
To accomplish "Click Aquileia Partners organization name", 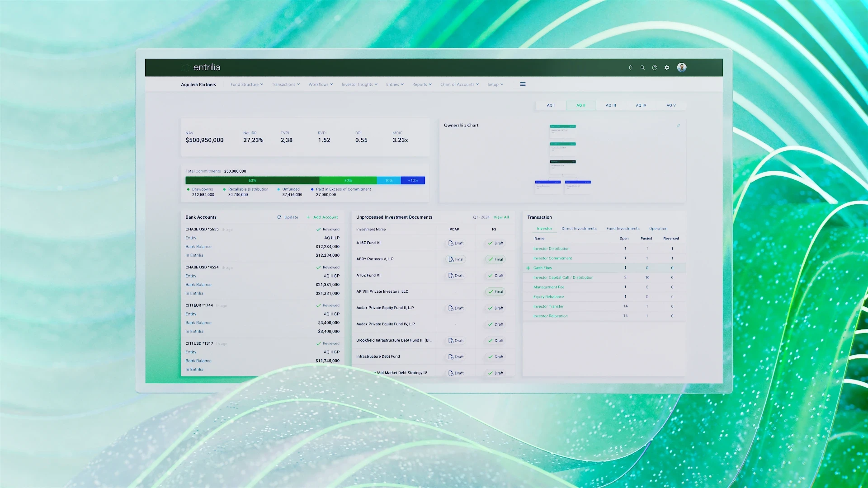I will point(198,84).
